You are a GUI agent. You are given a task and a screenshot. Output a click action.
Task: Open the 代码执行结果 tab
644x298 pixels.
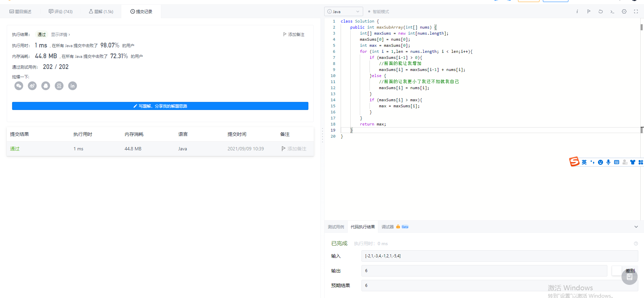[x=363, y=227]
